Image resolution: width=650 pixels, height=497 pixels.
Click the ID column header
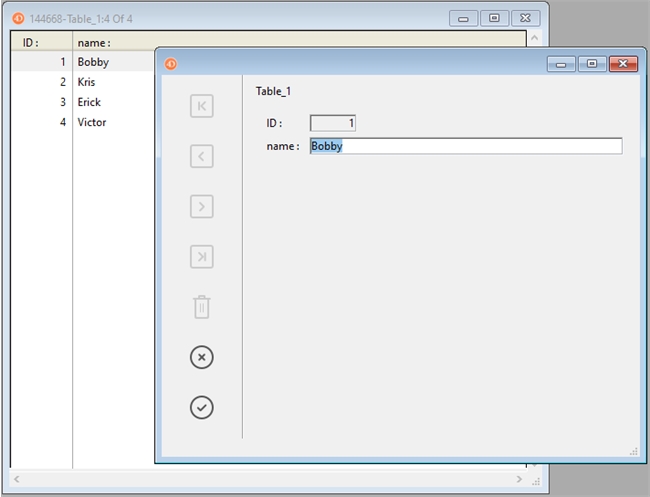41,42
